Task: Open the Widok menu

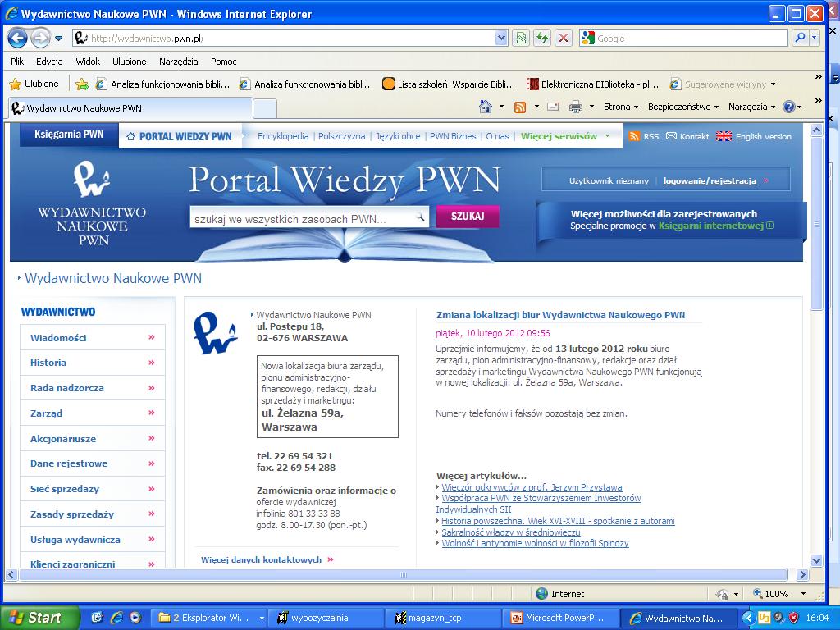Action: (88, 62)
